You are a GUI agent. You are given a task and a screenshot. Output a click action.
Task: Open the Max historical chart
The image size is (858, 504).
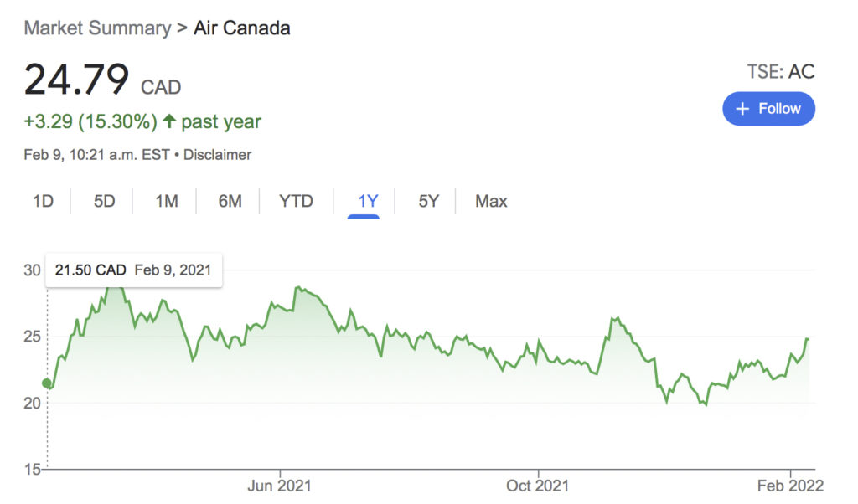pos(489,201)
